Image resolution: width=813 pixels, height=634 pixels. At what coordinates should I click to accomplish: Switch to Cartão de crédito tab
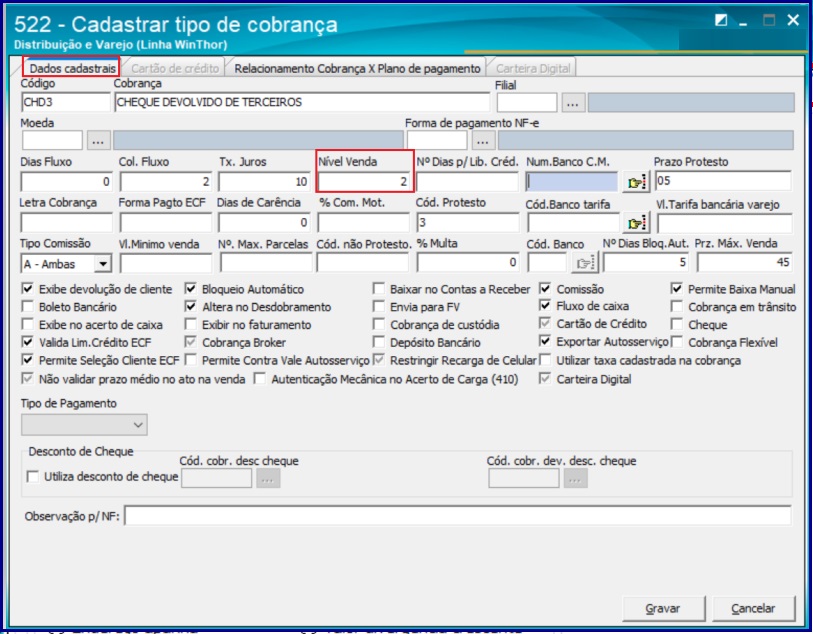(x=175, y=68)
